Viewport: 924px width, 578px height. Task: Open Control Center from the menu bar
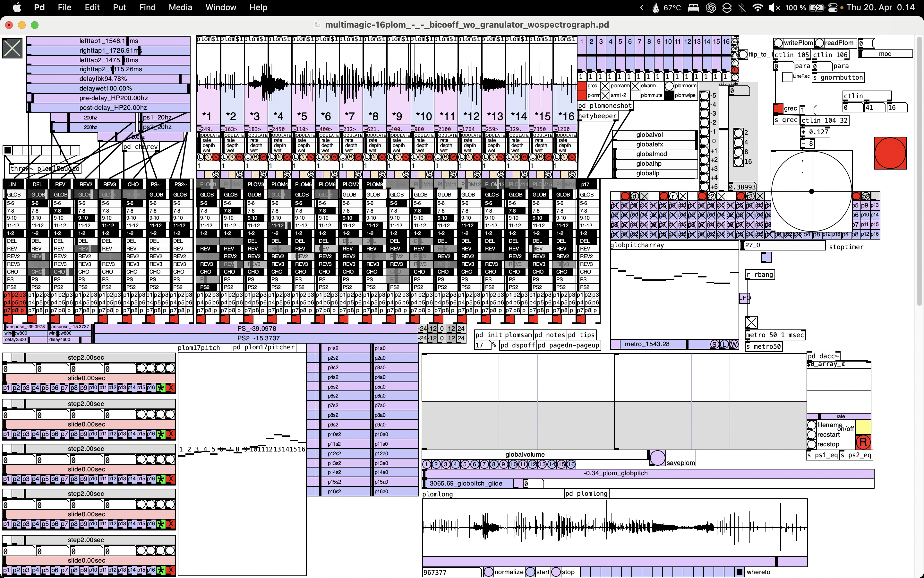pos(832,7)
